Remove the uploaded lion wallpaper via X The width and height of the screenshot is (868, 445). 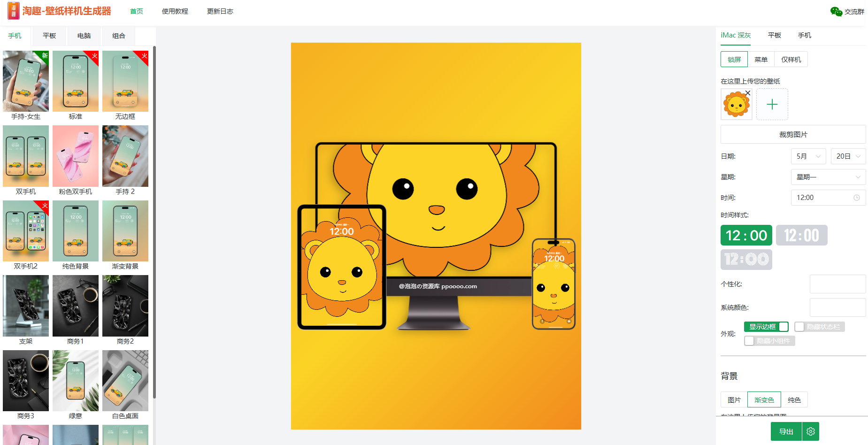(x=748, y=93)
